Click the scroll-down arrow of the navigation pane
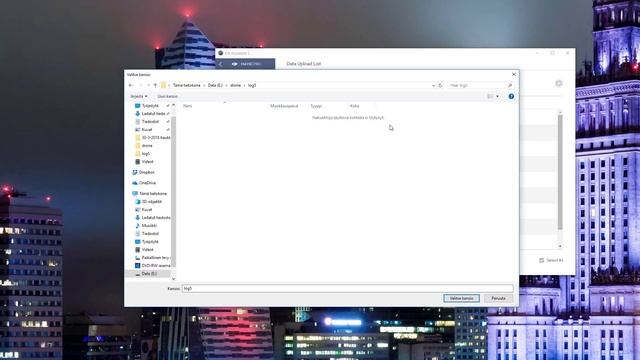640x360 pixels. (173, 279)
